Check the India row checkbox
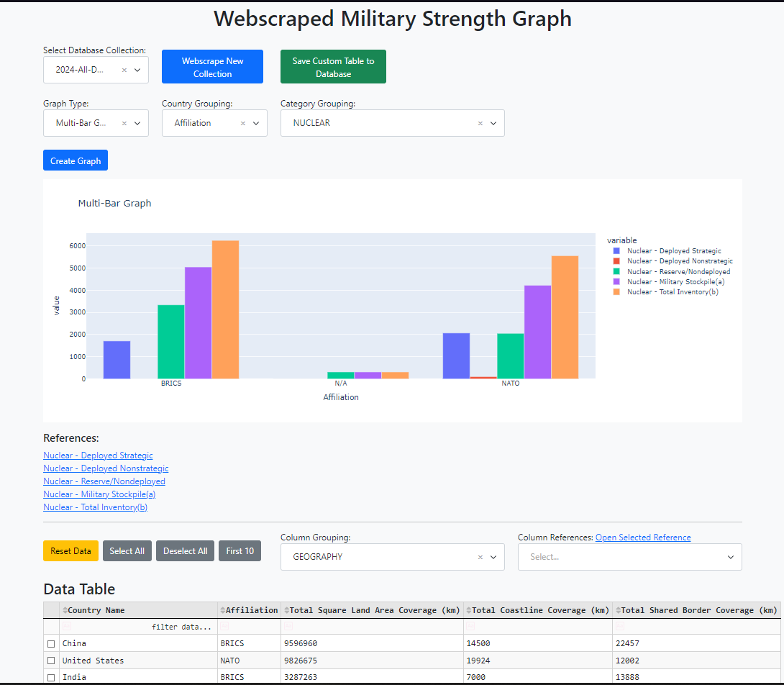This screenshot has width=784, height=685. (51, 678)
